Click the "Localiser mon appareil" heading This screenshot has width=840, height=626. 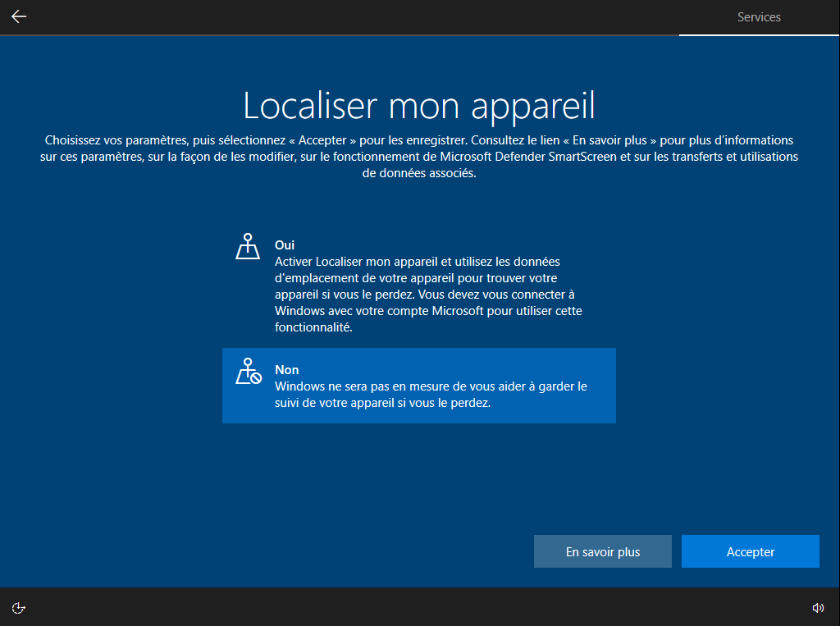click(418, 106)
